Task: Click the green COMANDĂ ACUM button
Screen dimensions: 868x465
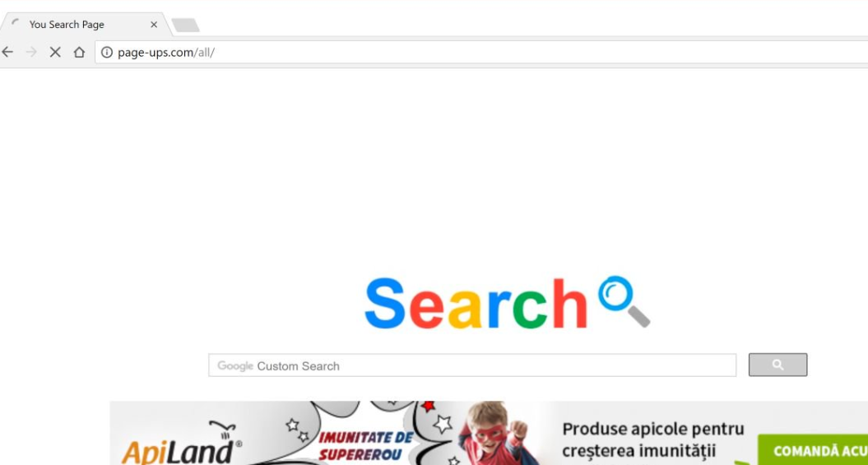Action: 813,450
